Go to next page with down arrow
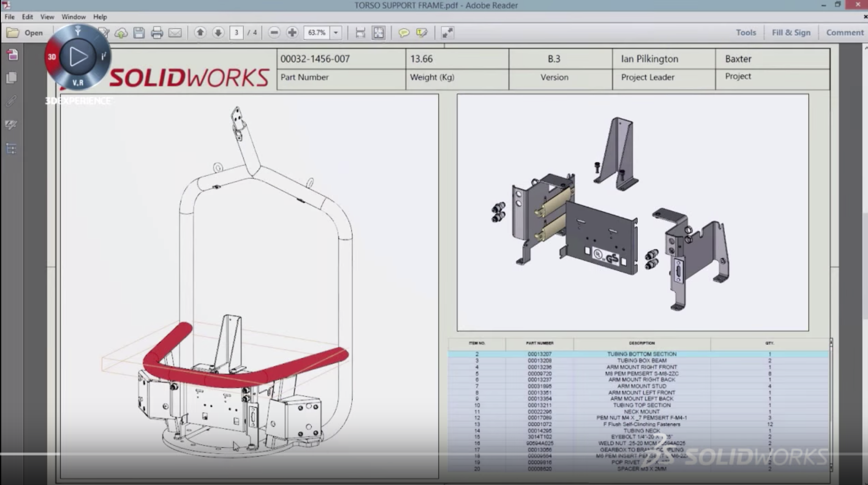 point(218,33)
